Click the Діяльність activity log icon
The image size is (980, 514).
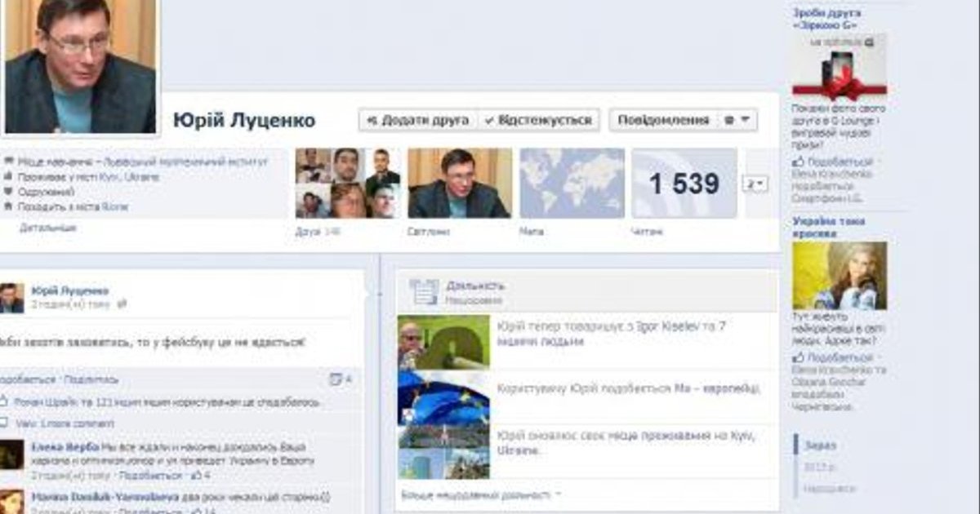click(424, 291)
